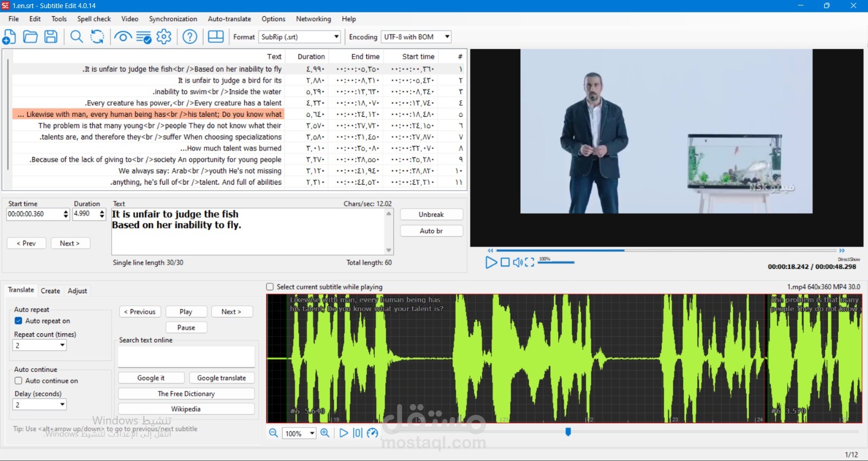Image resolution: width=868 pixels, height=461 pixels.
Task: Open the Synchronization menu
Action: (x=173, y=18)
